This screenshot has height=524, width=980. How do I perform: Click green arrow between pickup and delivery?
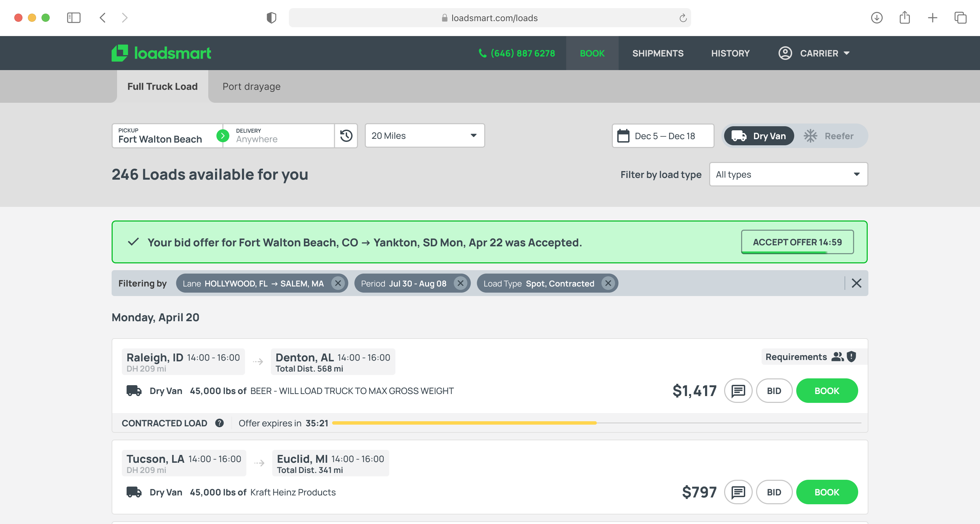pyautogui.click(x=223, y=136)
